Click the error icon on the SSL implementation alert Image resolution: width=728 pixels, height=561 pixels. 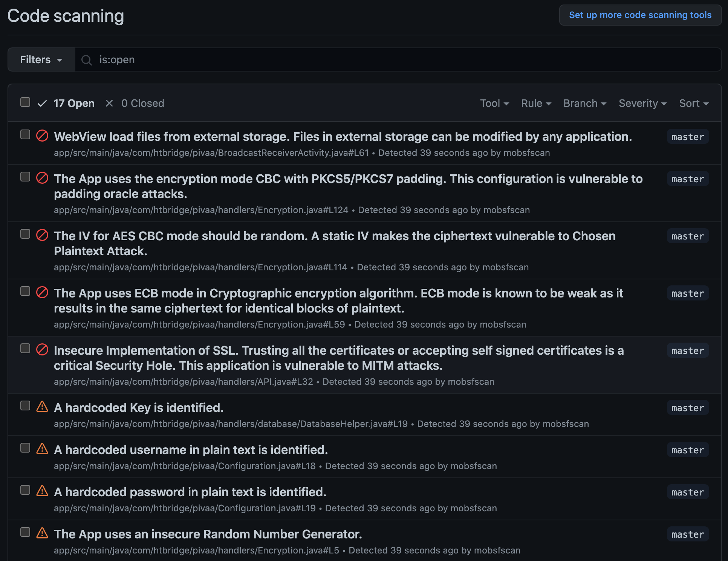[42, 349]
